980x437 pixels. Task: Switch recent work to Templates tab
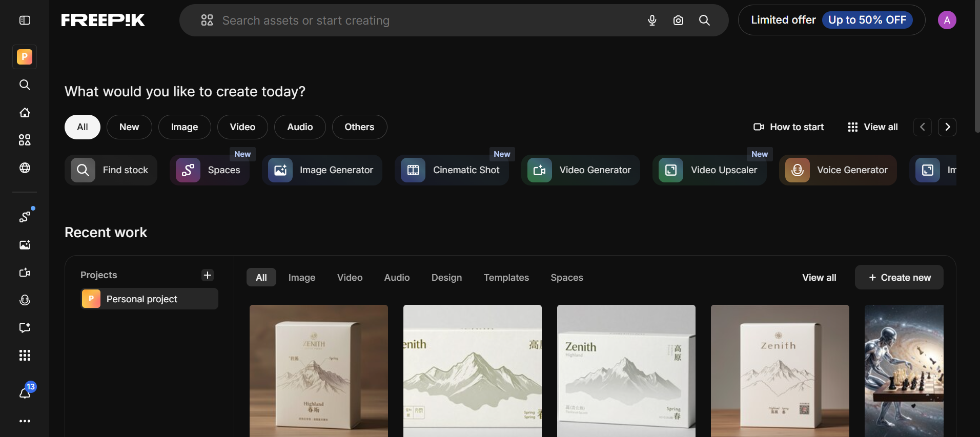pos(506,277)
